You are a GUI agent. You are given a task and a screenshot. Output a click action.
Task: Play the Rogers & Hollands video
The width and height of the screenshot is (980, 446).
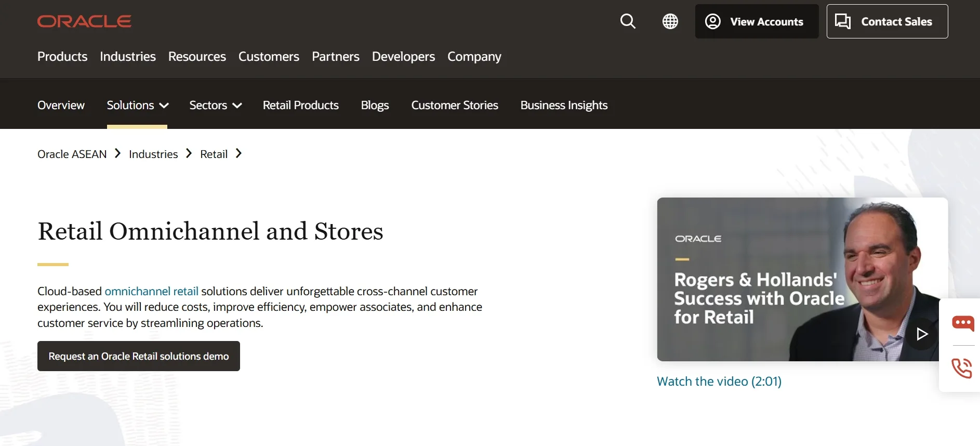(922, 334)
